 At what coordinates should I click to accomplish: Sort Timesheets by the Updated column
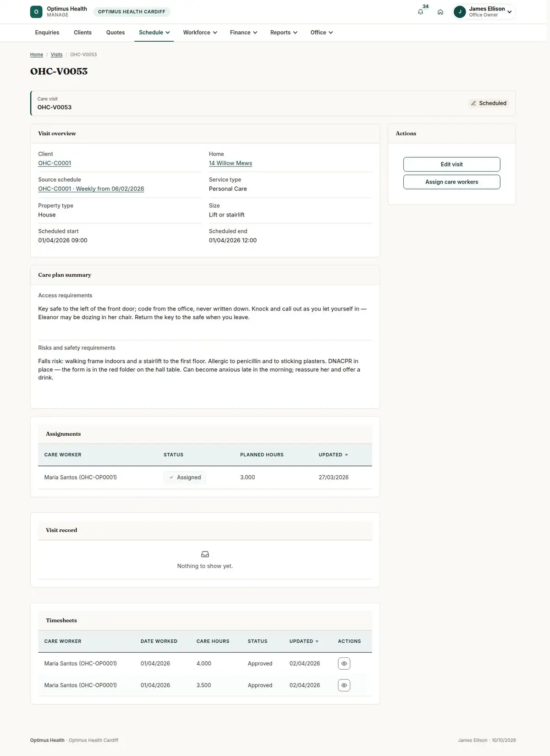(x=304, y=641)
